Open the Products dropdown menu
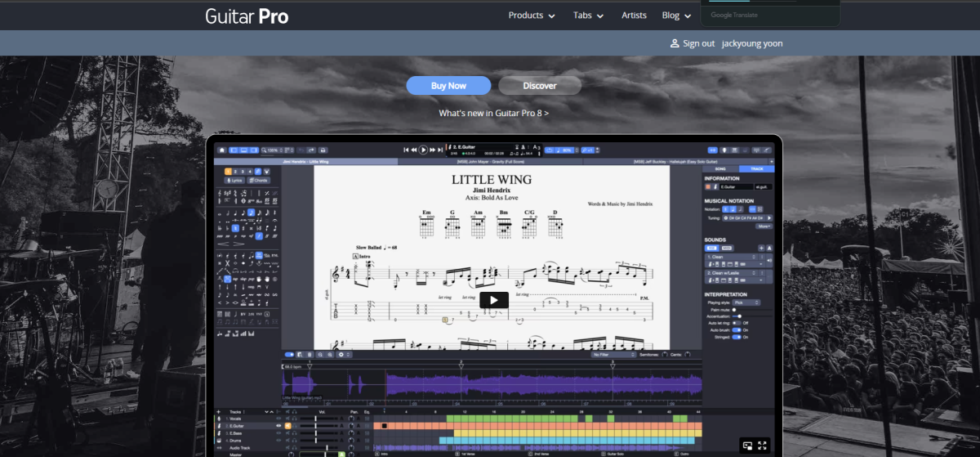Viewport: 980px width, 457px height. [532, 16]
